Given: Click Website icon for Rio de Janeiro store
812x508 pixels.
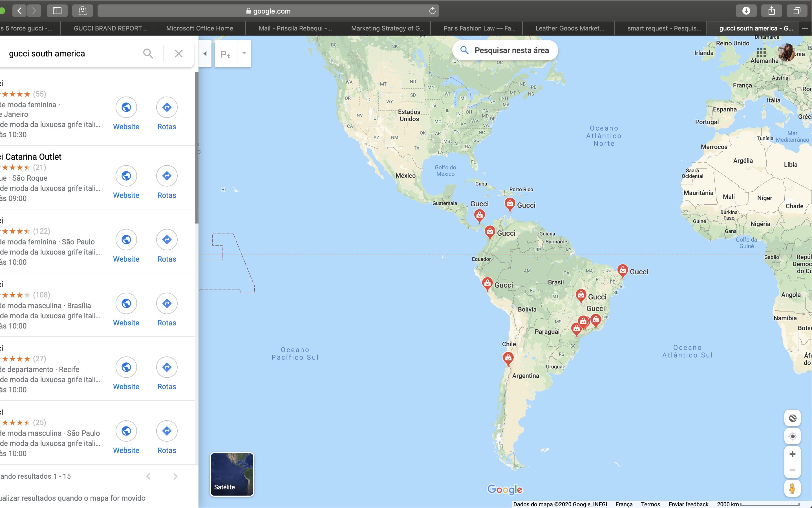Looking at the screenshot, I should click(126, 107).
